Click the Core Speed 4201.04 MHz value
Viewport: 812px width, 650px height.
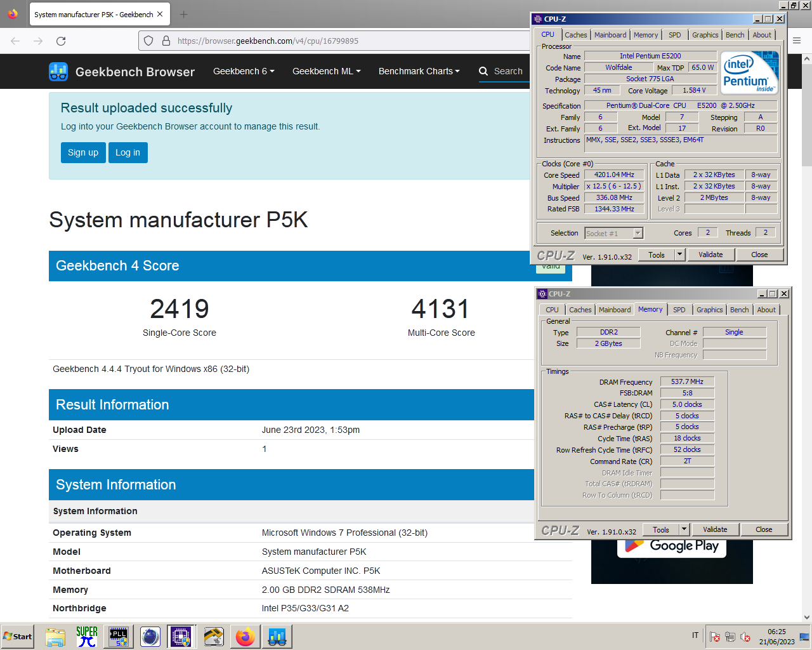point(614,175)
